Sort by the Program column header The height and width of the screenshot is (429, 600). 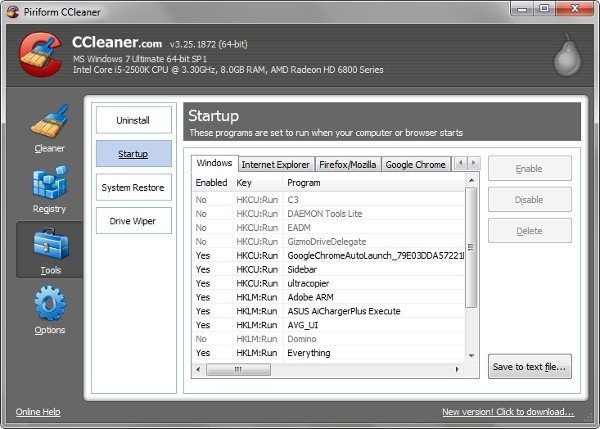(x=374, y=183)
